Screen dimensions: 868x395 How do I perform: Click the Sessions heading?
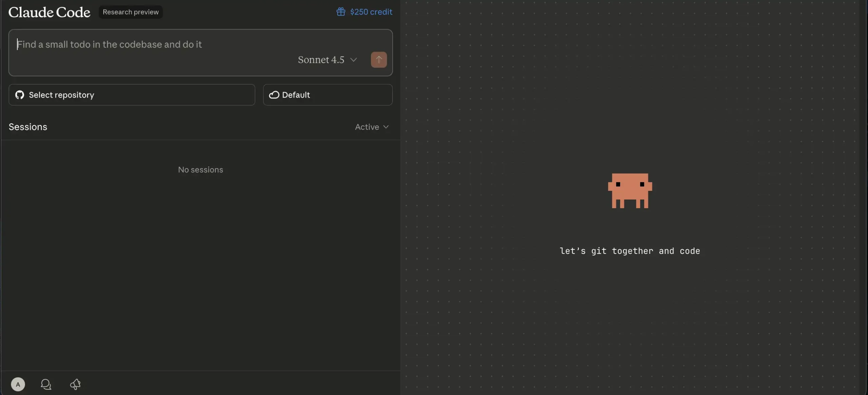pos(28,127)
